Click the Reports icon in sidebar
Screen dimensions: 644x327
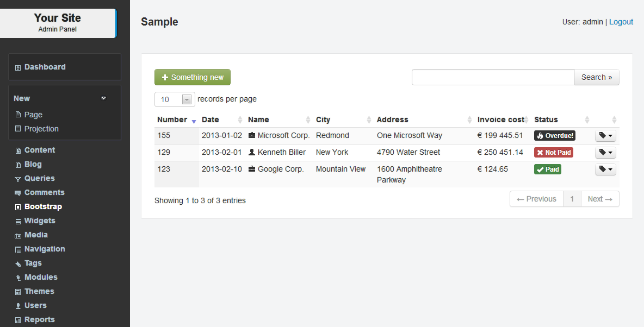pos(18,320)
